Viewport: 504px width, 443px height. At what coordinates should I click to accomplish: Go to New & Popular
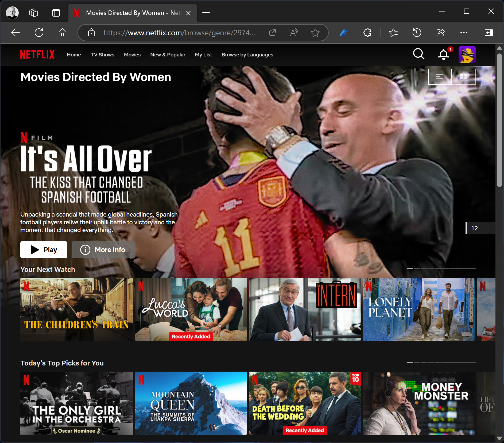(x=168, y=55)
